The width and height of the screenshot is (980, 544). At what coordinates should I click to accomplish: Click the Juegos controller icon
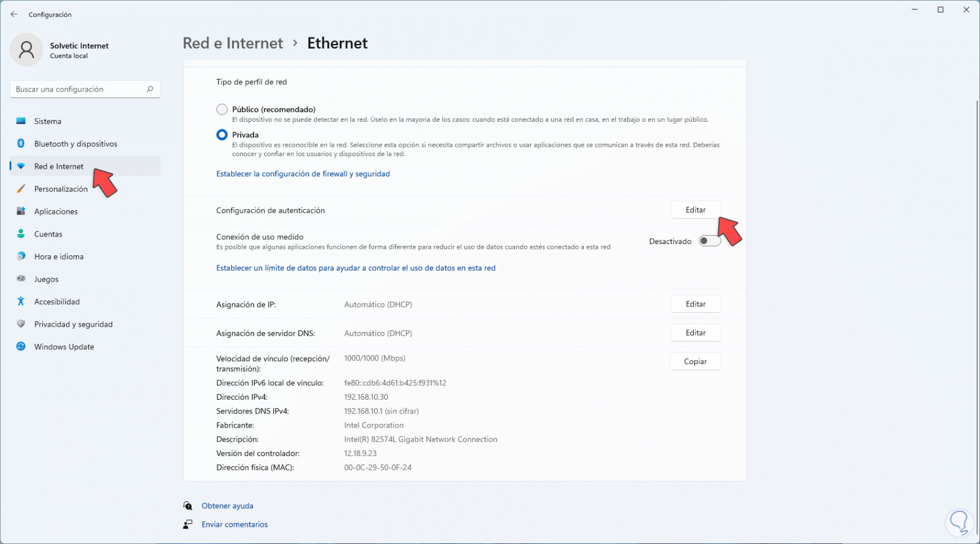[x=21, y=279]
